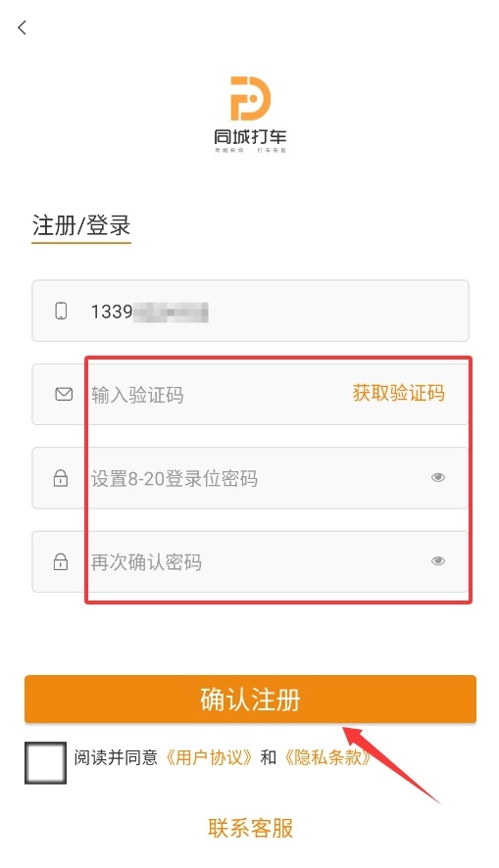Click the 确认注册 button

[x=250, y=699]
